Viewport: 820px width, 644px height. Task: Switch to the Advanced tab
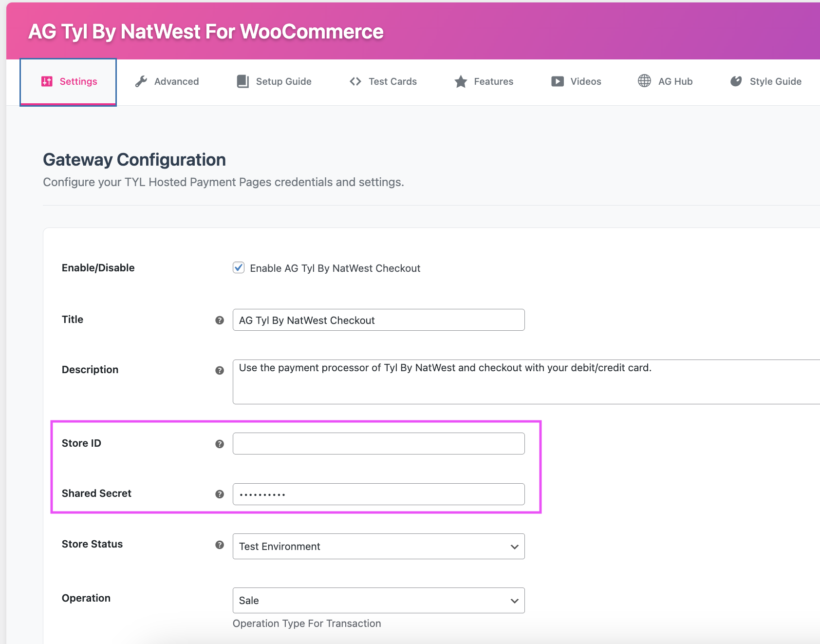point(167,81)
